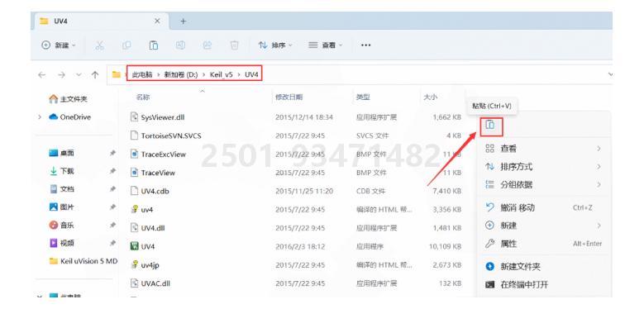Open the 排序 sort dropdown
The width and height of the screenshot is (644, 309).
274,45
